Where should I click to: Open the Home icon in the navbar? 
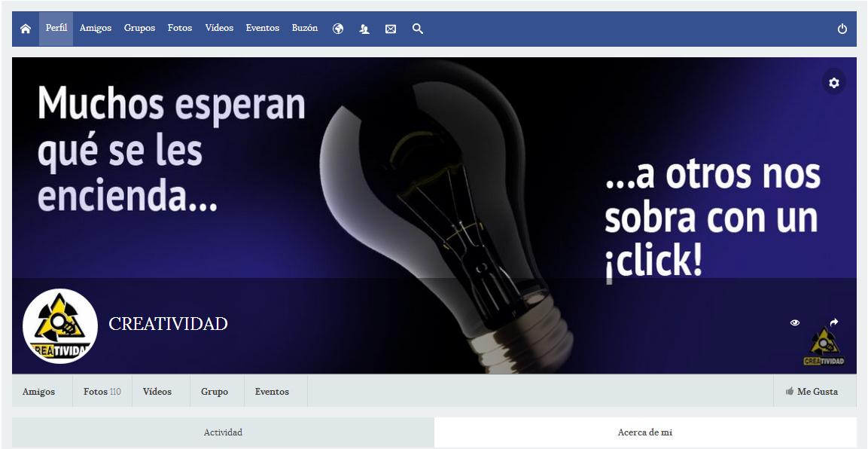[26, 28]
